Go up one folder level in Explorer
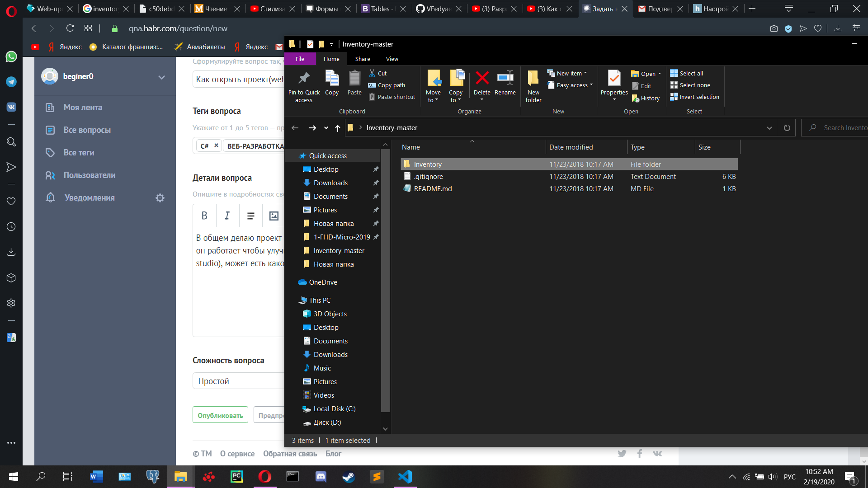The width and height of the screenshot is (868, 488). (x=338, y=128)
